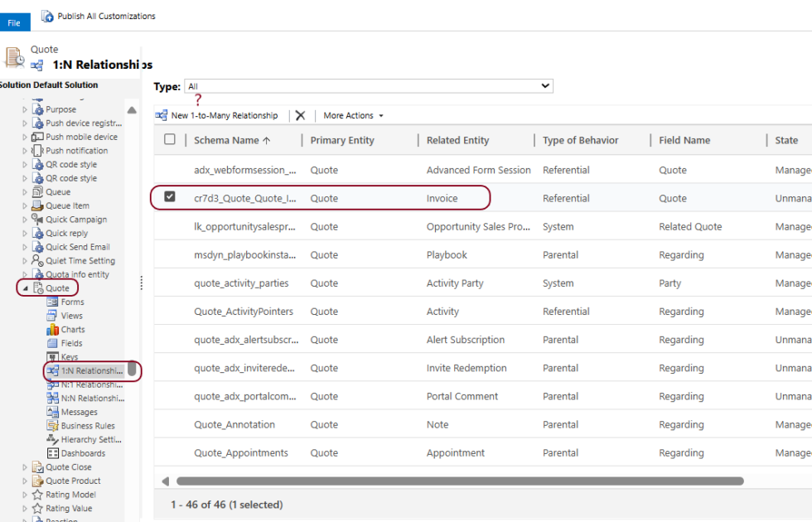Image resolution: width=812 pixels, height=522 pixels.
Task: Collapse the Quote entity in the tree
Action: pyautogui.click(x=25, y=287)
